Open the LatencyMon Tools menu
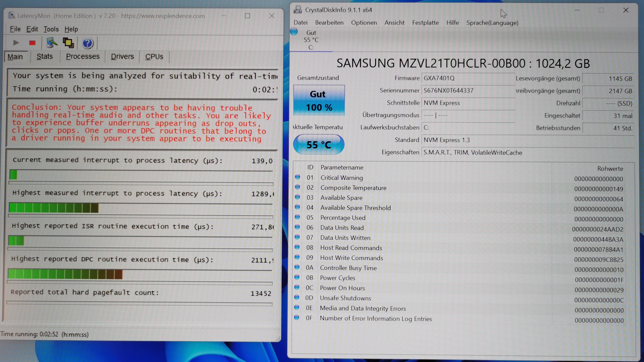Screen dimensions: 644x362 tap(51, 29)
